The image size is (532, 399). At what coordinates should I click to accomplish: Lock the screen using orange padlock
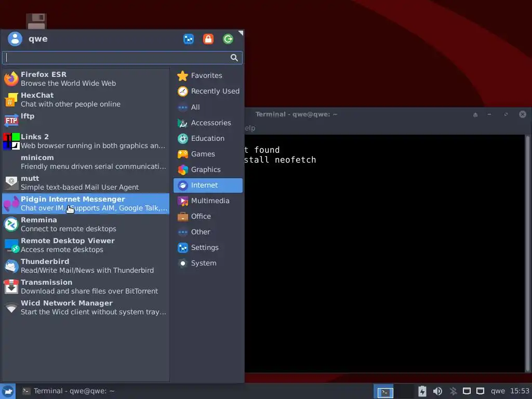pyautogui.click(x=208, y=39)
